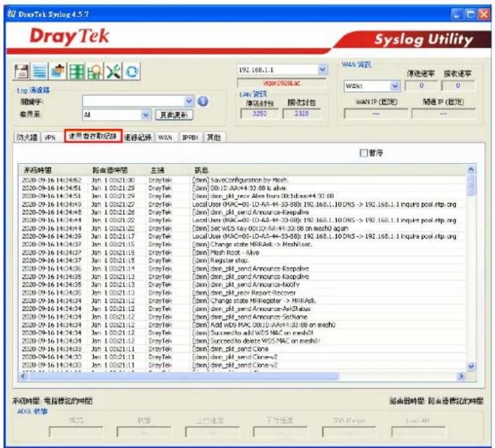
Task: Select 'Succeed to add WDS MAC' row
Action: pos(242,333)
